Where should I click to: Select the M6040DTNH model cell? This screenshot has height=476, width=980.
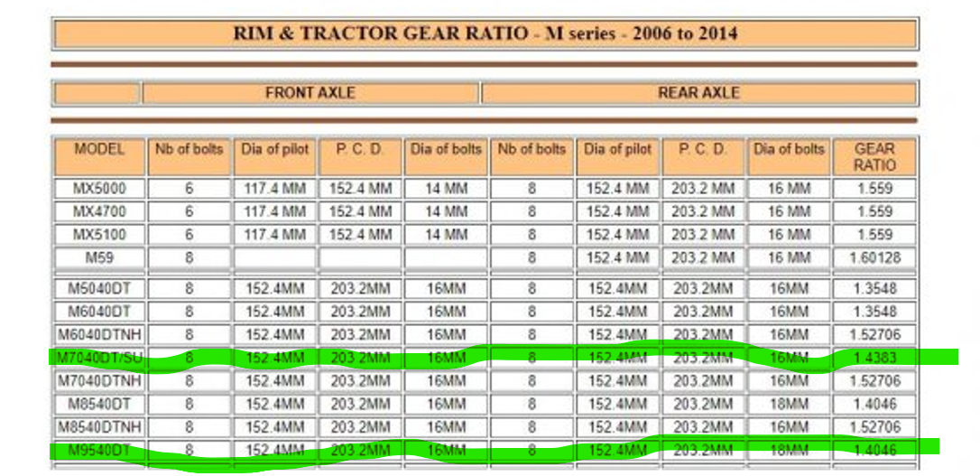[x=99, y=334]
